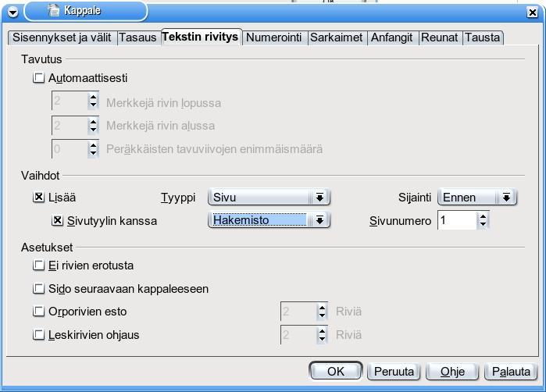Click the Asetukset section heading
Screen dimensions: 546x392
[47, 248]
